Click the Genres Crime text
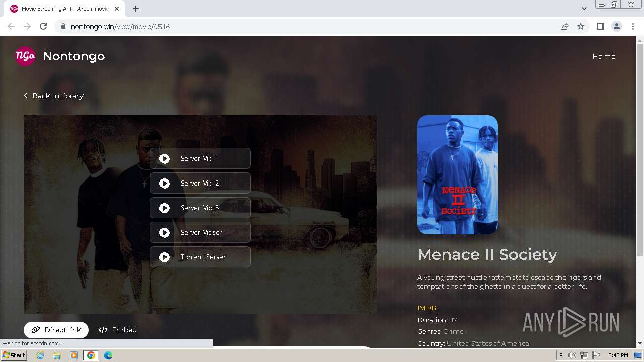 [440, 332]
